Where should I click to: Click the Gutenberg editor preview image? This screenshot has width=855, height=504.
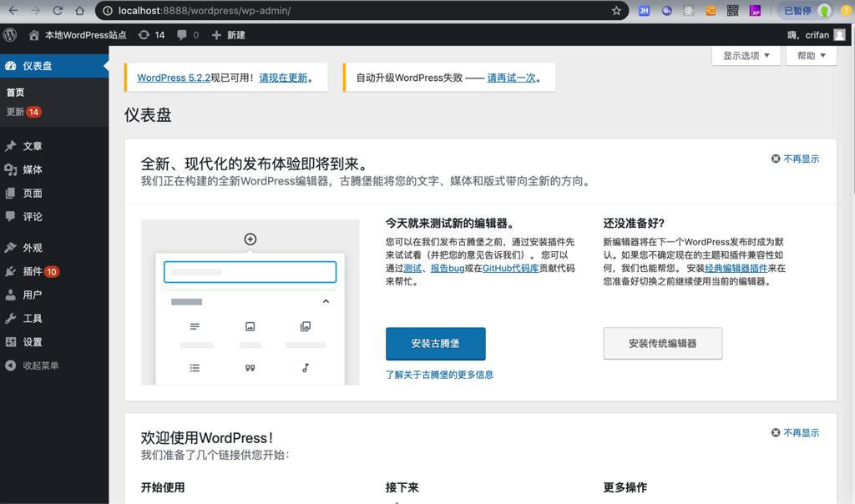[x=250, y=302]
